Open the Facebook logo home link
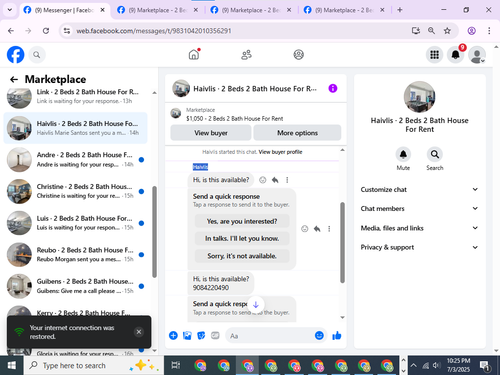Viewport: 500px width, 375px height. coord(15,55)
